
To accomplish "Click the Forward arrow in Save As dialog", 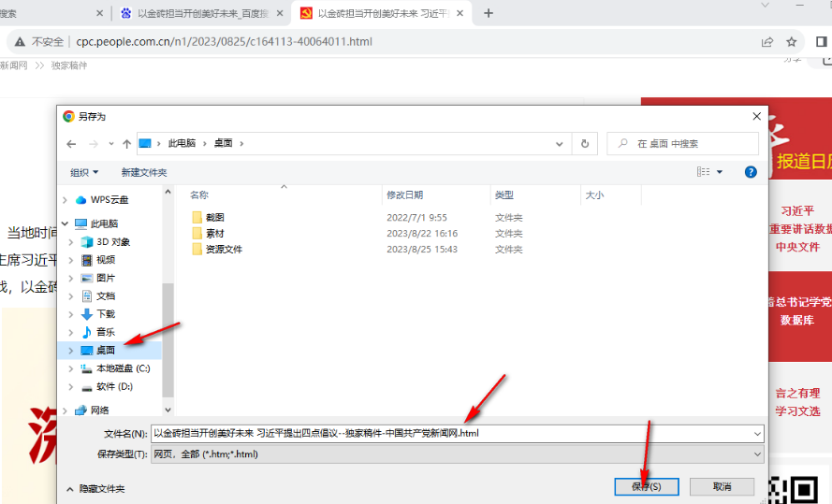I will click(x=94, y=144).
